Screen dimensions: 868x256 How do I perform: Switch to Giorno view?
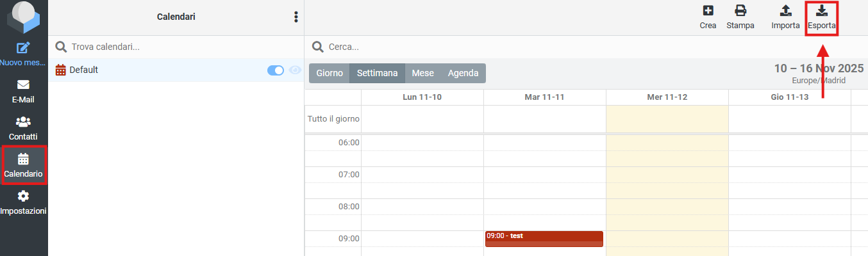(x=330, y=73)
